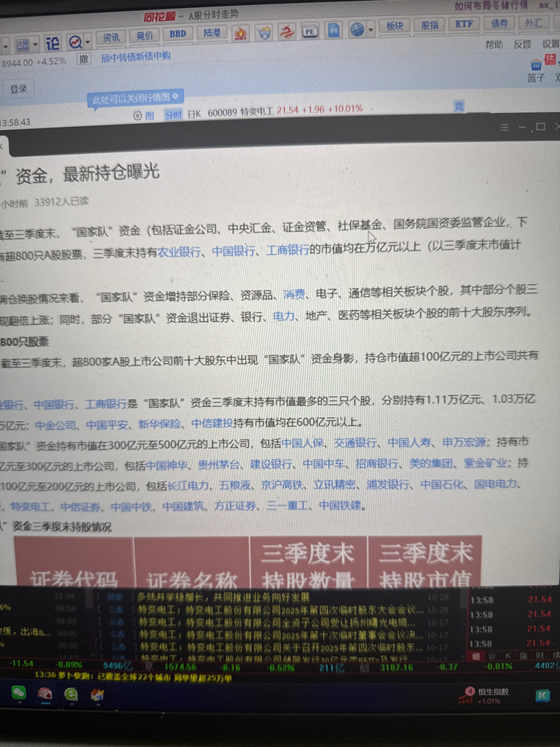Open the globe icon in toolbar
The height and width of the screenshot is (747, 560).
[x=357, y=29]
